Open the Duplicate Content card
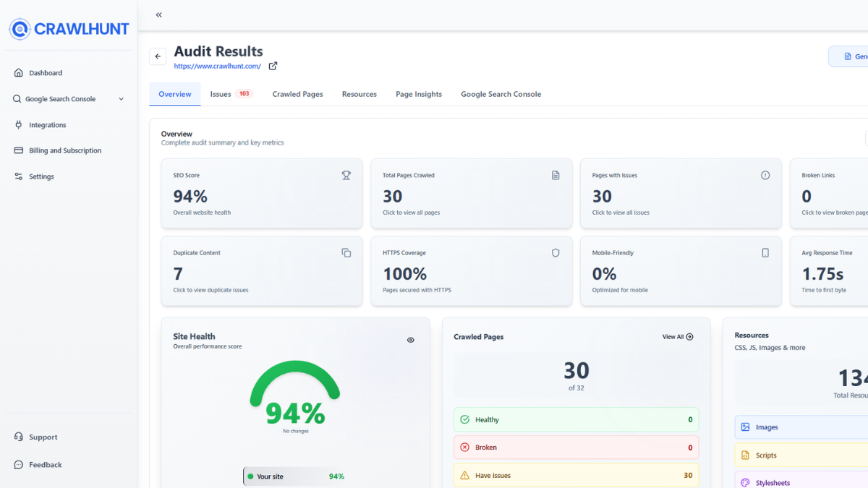868x488 pixels. pyautogui.click(x=262, y=271)
